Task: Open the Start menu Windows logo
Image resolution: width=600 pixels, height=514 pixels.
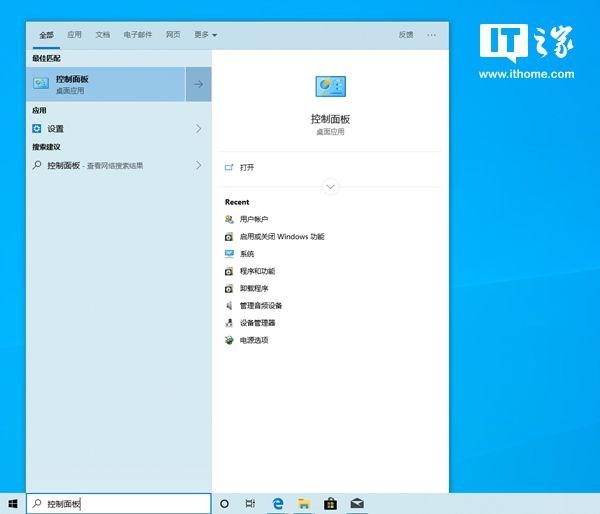Action: (x=13, y=504)
